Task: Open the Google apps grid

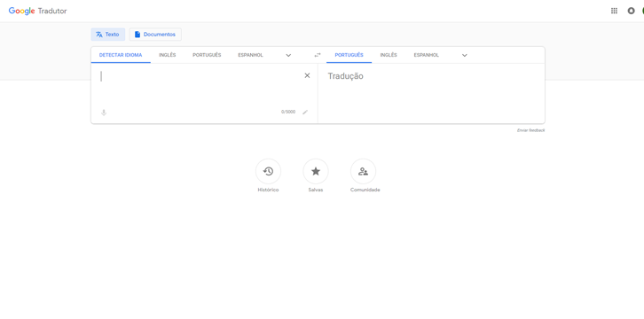Action: (x=614, y=11)
